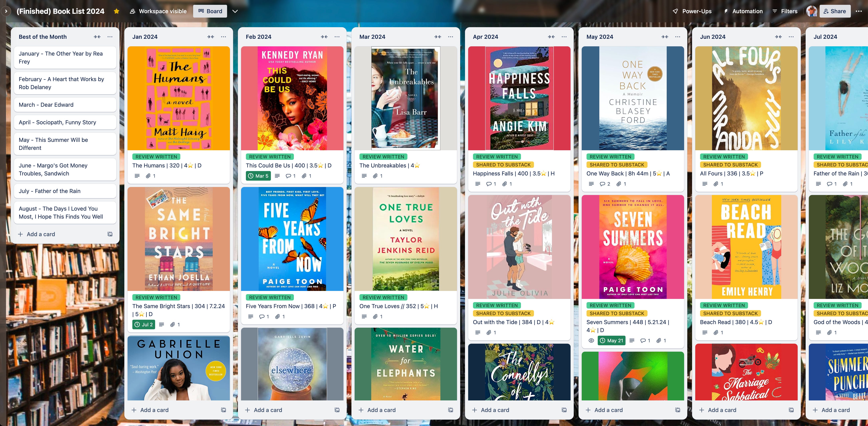
Task: Collapse the May 2024 list
Action: click(665, 37)
